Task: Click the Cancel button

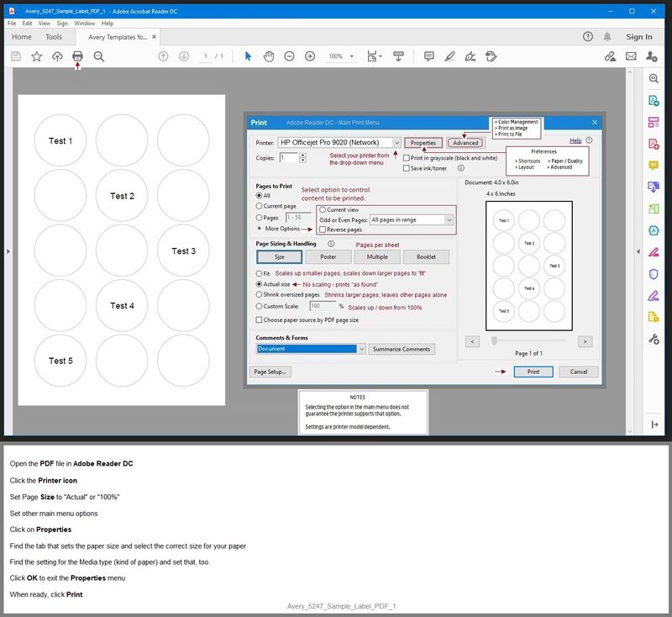Action: point(579,372)
